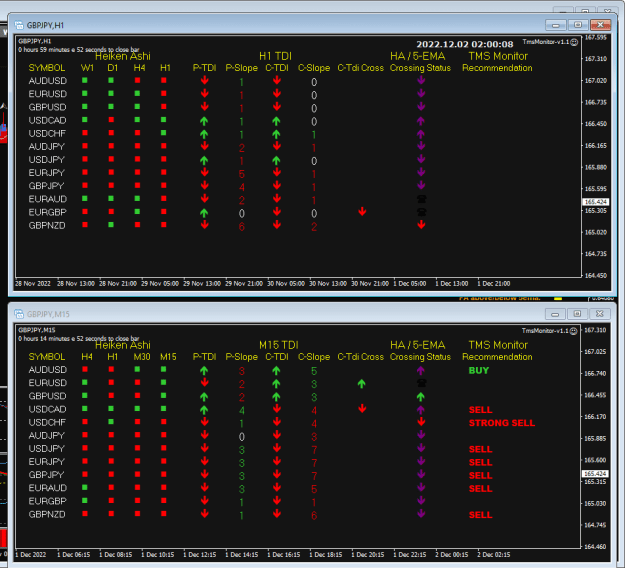Click price label 167.595 on H1 axis
Viewport: 625px width, 568px height.
tap(596, 37)
